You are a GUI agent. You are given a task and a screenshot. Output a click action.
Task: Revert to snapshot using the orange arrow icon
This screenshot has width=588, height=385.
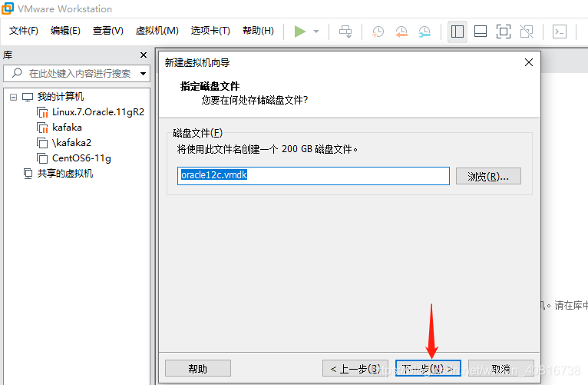pyautogui.click(x=401, y=32)
